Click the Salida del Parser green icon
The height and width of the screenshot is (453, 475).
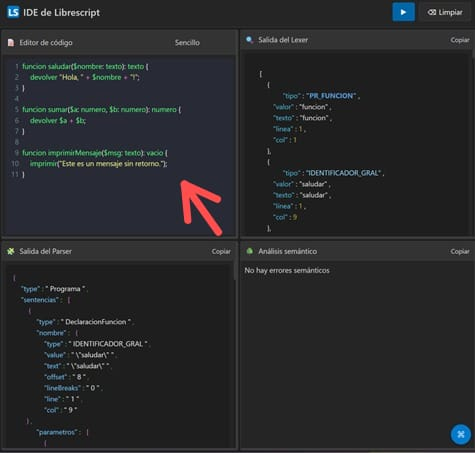click(x=11, y=251)
